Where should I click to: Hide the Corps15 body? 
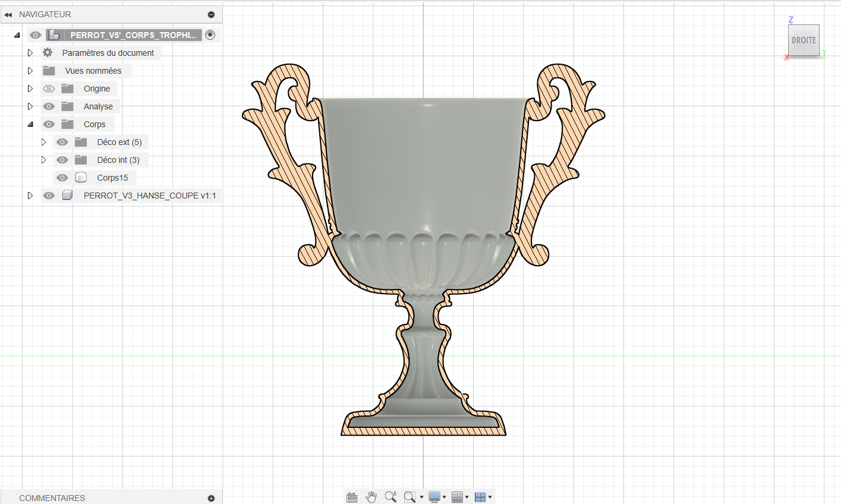click(62, 178)
